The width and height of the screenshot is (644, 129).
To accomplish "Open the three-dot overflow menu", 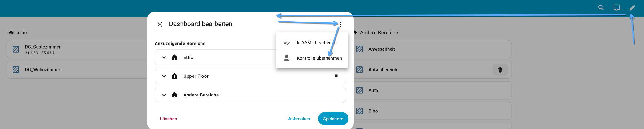I will point(340,24).
